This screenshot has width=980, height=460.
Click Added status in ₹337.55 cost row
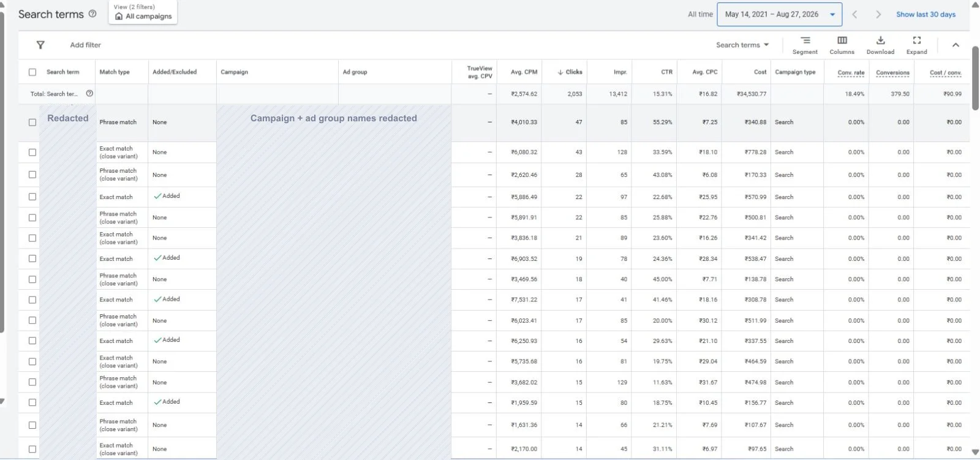167,340
